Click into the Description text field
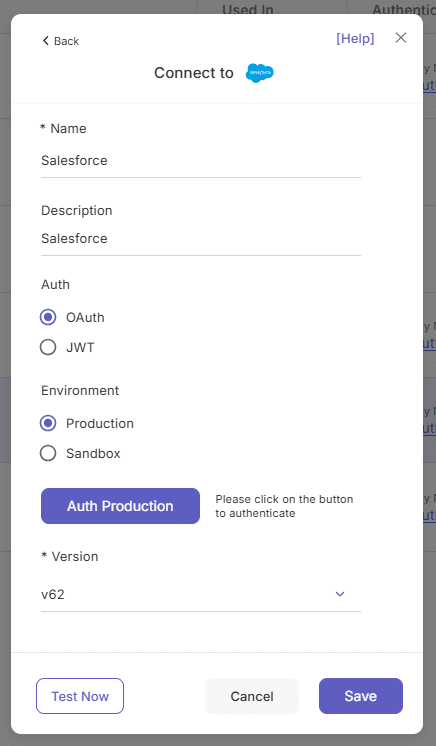 click(201, 239)
